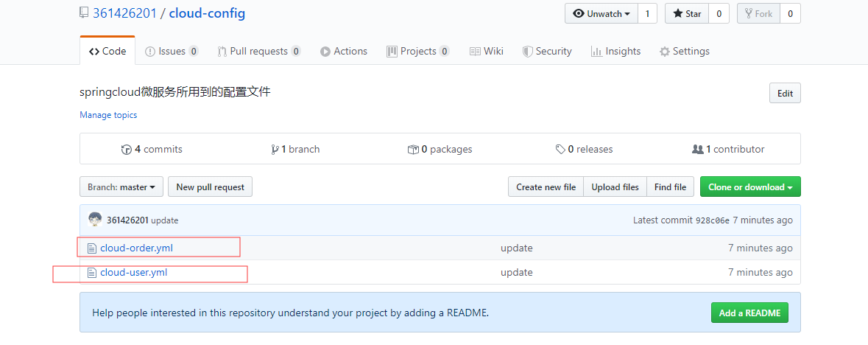Open update commit message for cloud-order.yml
The width and height of the screenshot is (868, 345).
517,248
